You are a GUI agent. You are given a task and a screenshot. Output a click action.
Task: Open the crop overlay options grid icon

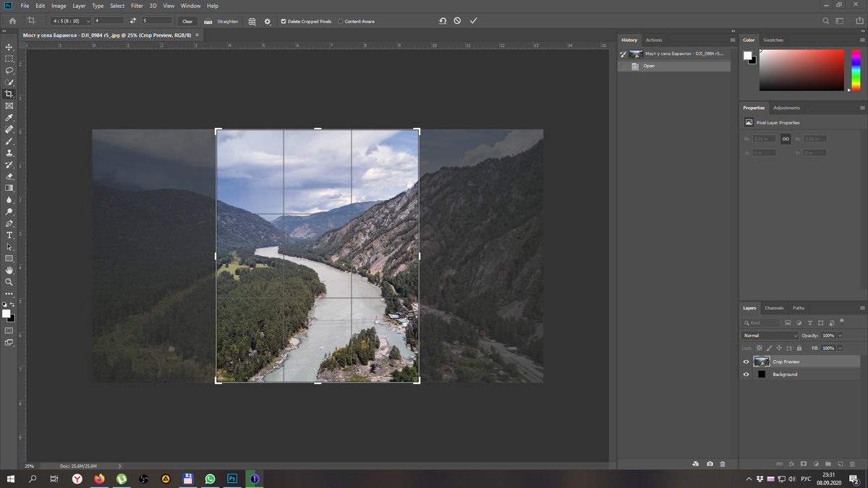[x=252, y=21]
